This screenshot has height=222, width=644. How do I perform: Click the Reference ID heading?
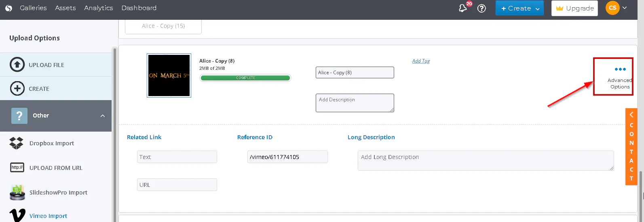coord(255,137)
